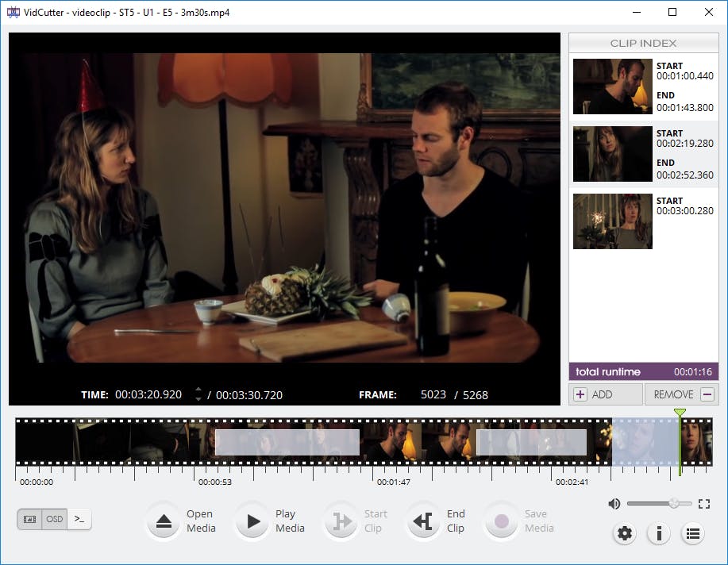Click the 00:00:00 timeline label

click(x=37, y=482)
